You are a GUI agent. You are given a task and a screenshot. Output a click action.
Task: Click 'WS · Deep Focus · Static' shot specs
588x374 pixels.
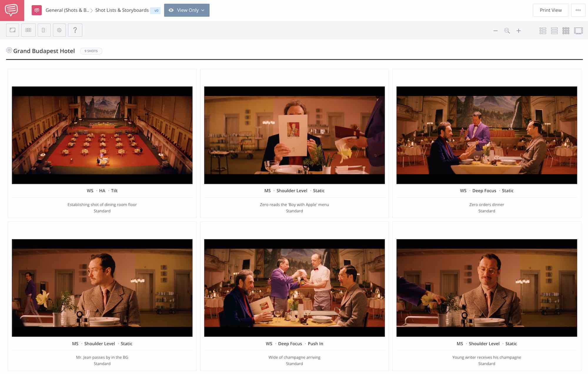point(487,191)
